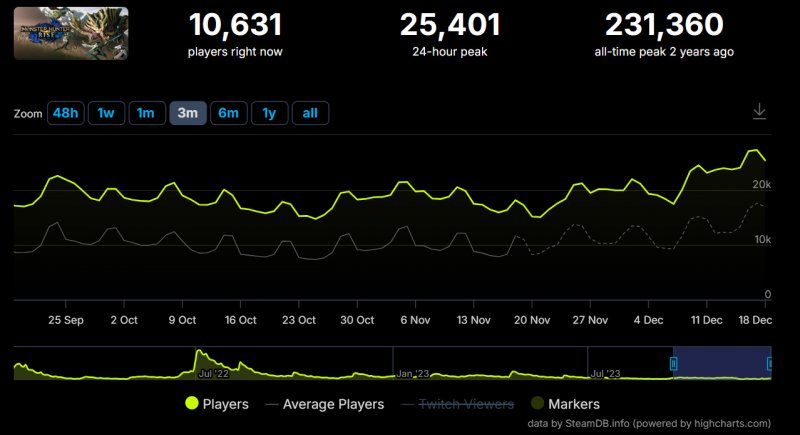Click the 18 Dec peak on chart
Image resolution: width=800 pixels, height=435 pixels.
point(755,150)
